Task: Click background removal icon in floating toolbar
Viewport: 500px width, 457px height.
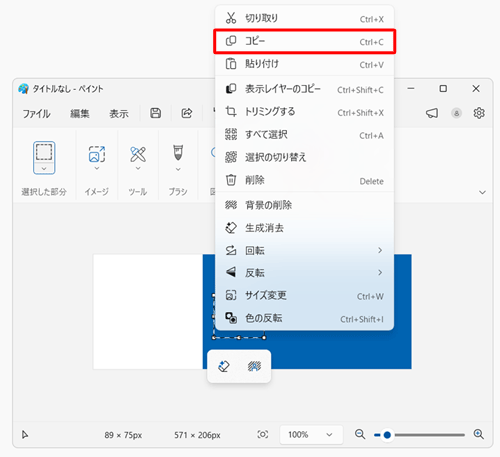Action: (x=254, y=366)
